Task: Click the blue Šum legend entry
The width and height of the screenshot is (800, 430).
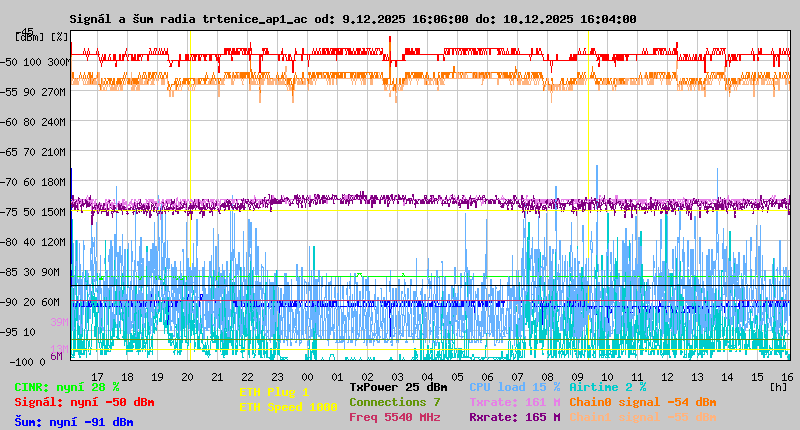Action: pos(73,422)
